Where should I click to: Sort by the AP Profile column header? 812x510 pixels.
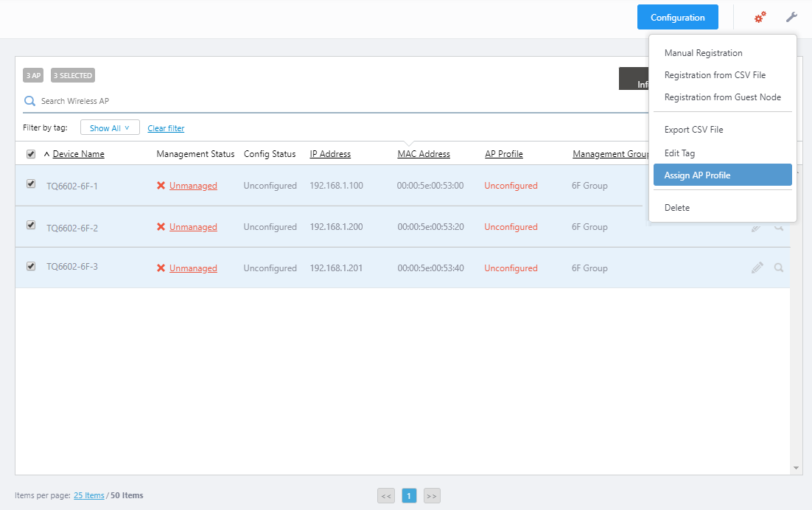point(504,154)
